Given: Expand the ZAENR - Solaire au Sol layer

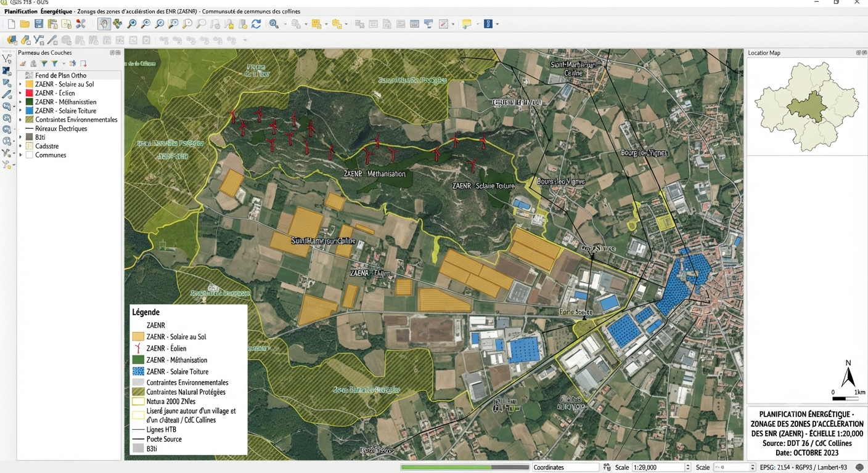Looking at the screenshot, I should (x=20, y=84).
